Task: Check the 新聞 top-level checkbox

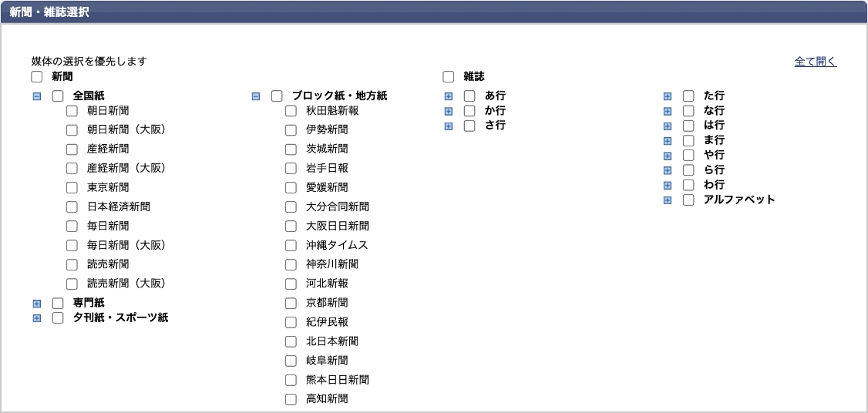Action: point(36,76)
